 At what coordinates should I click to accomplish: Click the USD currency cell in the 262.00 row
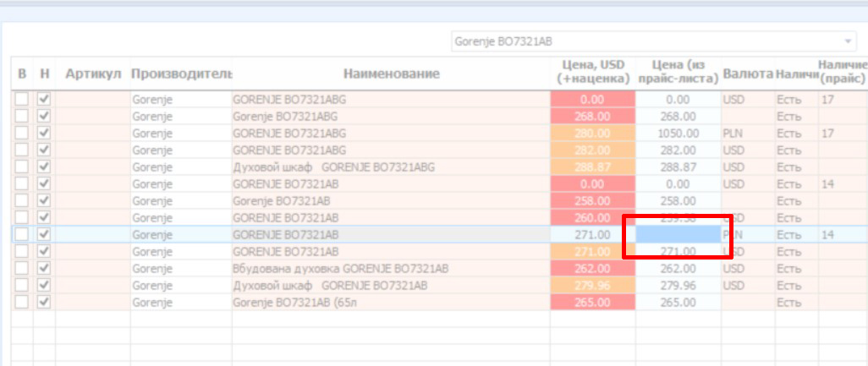tap(747, 269)
